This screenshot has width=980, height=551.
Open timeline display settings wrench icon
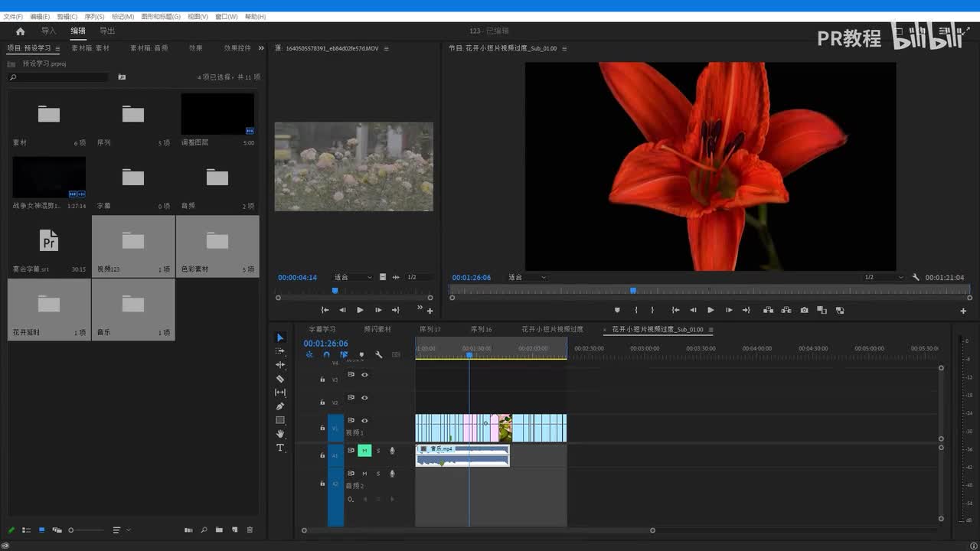(378, 354)
